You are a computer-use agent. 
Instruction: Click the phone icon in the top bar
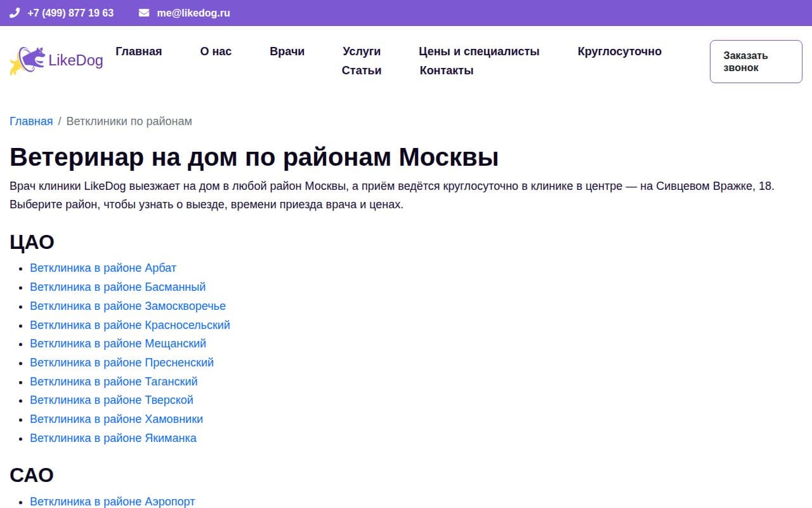tap(15, 13)
